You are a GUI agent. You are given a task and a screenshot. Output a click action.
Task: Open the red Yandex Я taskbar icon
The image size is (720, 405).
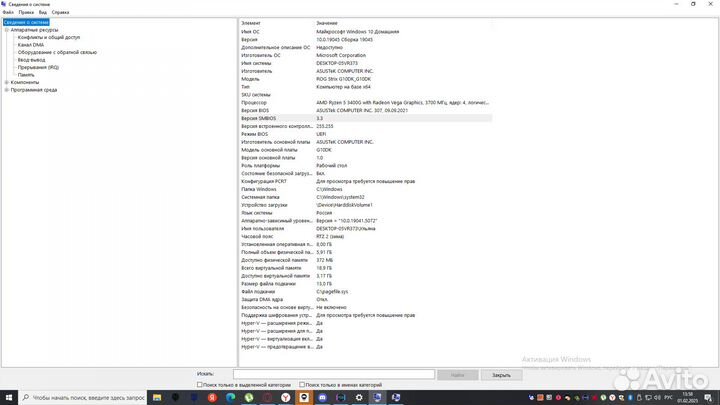click(x=212, y=398)
